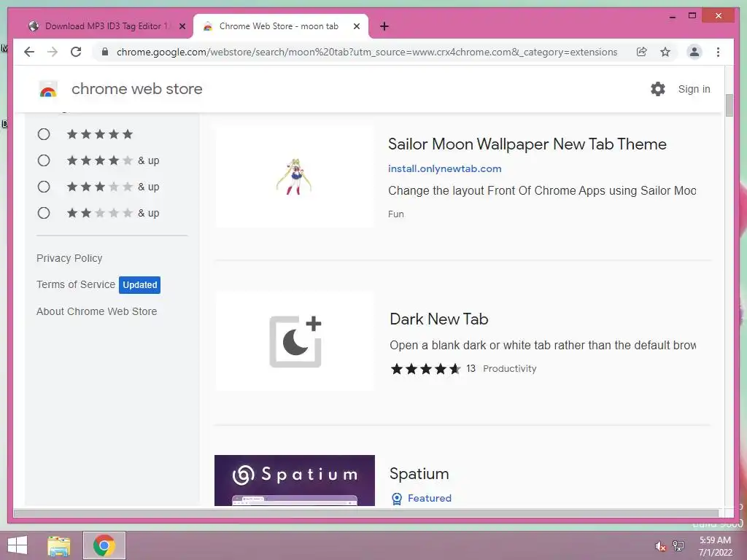Select the four stars & up filter
The height and width of the screenshot is (560, 747).
point(44,160)
